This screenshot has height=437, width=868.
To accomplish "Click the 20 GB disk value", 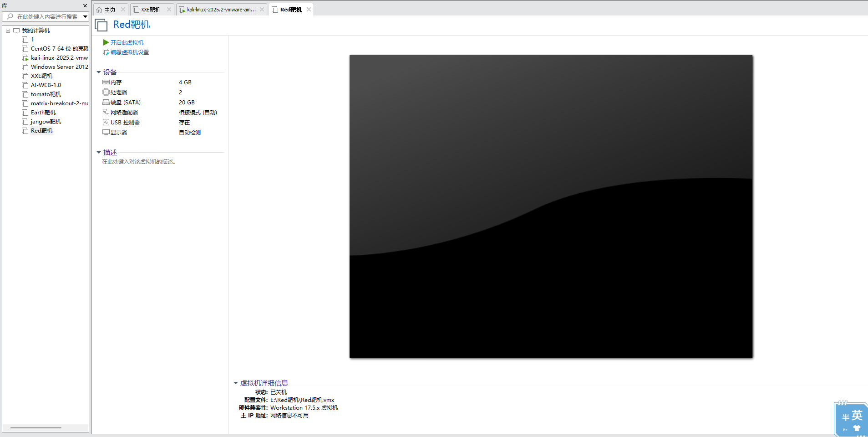I will point(187,103).
